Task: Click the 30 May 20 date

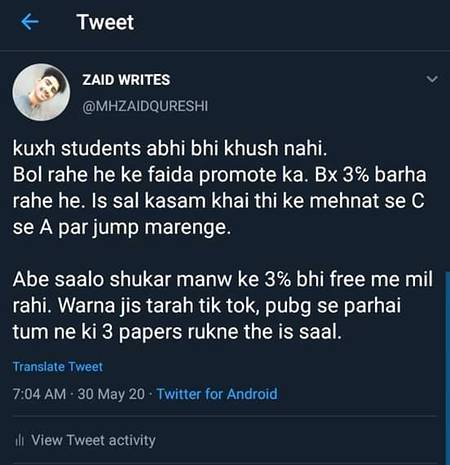Action: coord(111,394)
